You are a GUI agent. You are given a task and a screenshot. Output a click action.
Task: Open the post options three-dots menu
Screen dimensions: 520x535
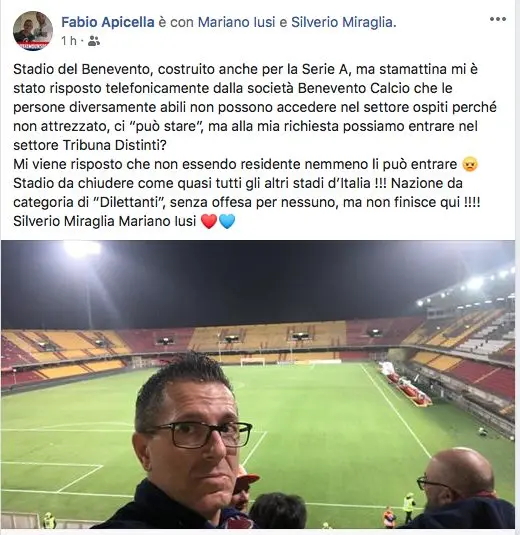pyautogui.click(x=497, y=19)
